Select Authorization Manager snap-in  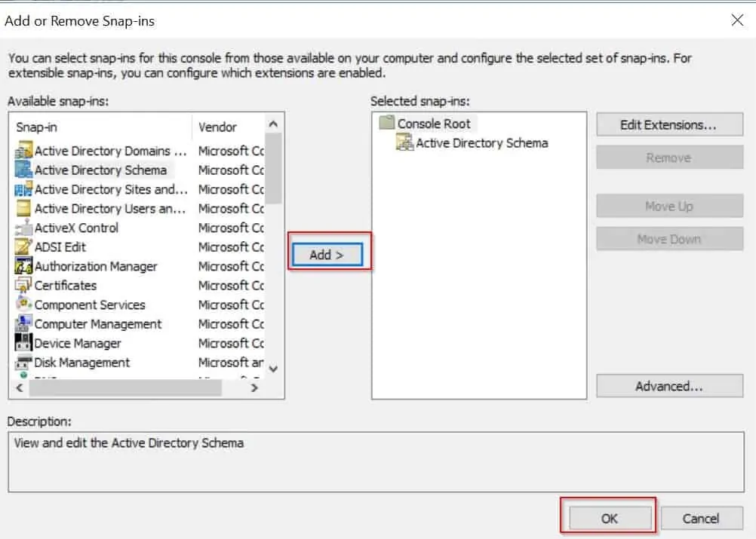click(96, 267)
